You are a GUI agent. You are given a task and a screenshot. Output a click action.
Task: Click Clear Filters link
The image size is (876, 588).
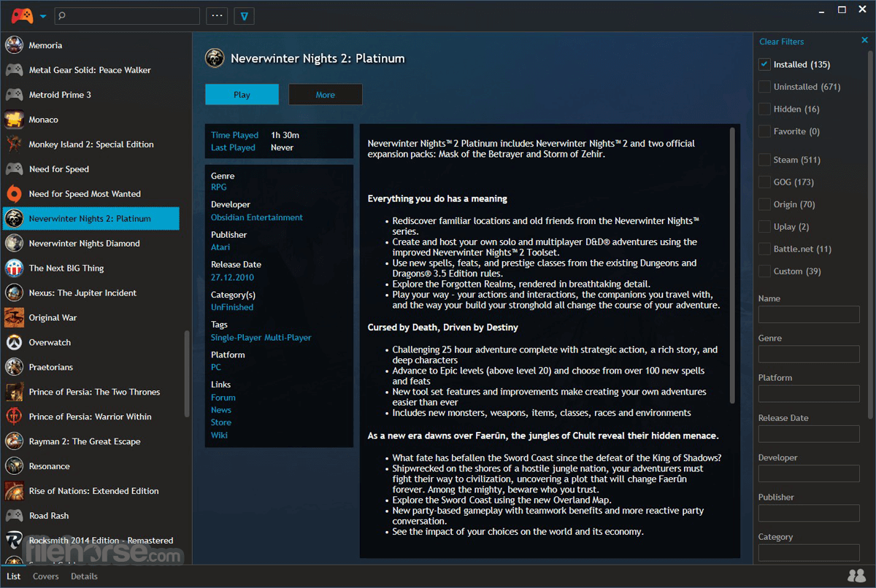coord(782,42)
